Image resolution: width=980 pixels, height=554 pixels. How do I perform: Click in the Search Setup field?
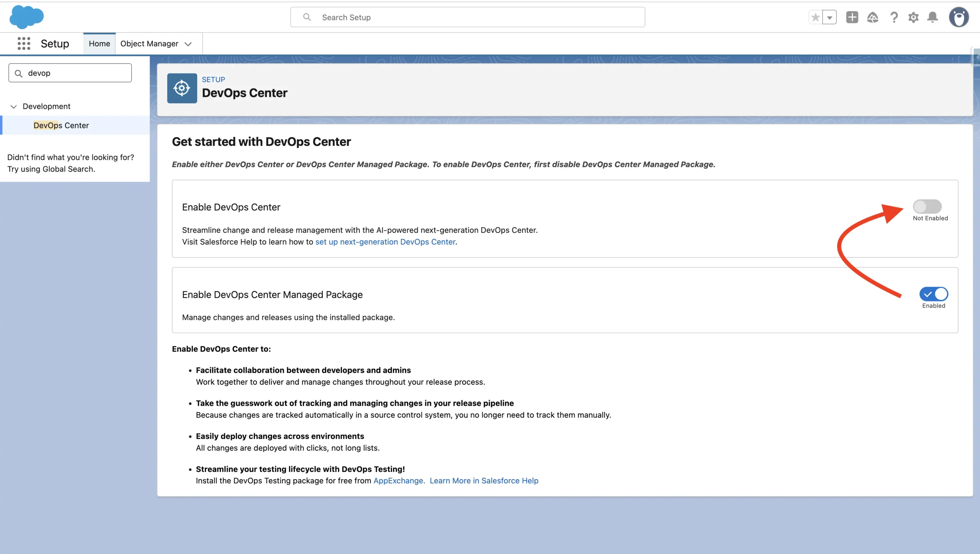(x=467, y=17)
